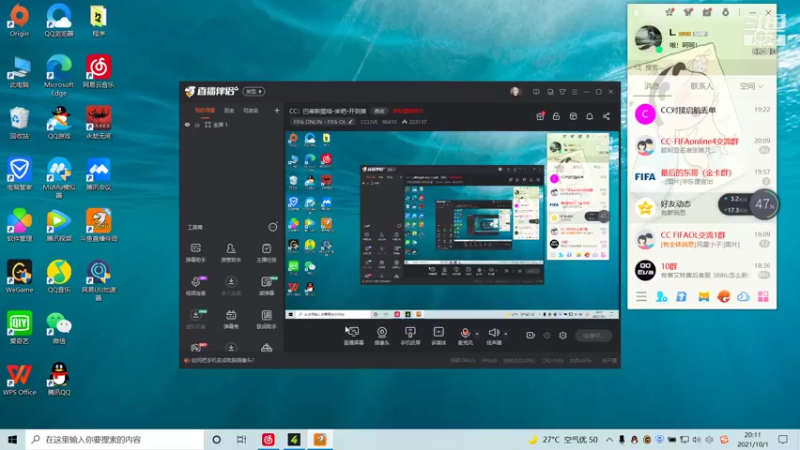Screen dimensions: 800x450
Task: Open the store icon in stream header
Action: pos(573,116)
